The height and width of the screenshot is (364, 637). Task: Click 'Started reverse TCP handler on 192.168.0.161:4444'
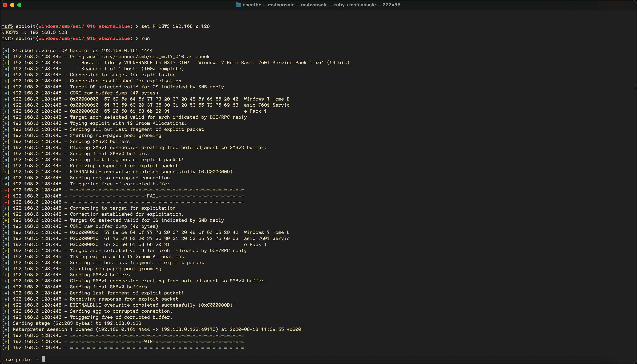click(x=83, y=50)
